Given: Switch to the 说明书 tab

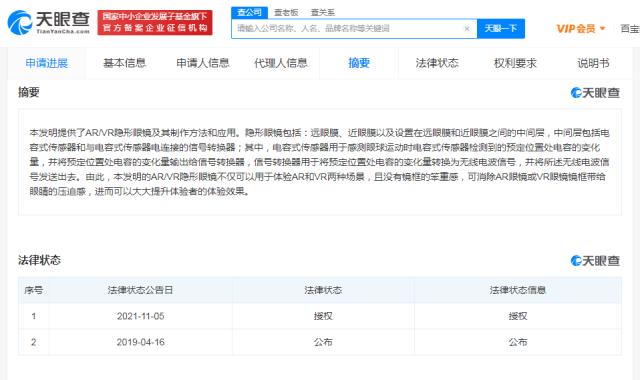Looking at the screenshot, I should (593, 63).
